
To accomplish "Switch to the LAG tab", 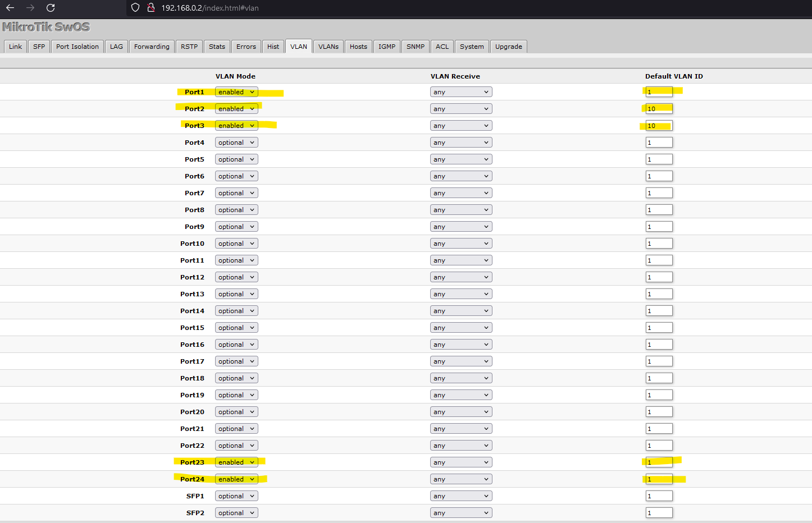I will pyautogui.click(x=116, y=47).
